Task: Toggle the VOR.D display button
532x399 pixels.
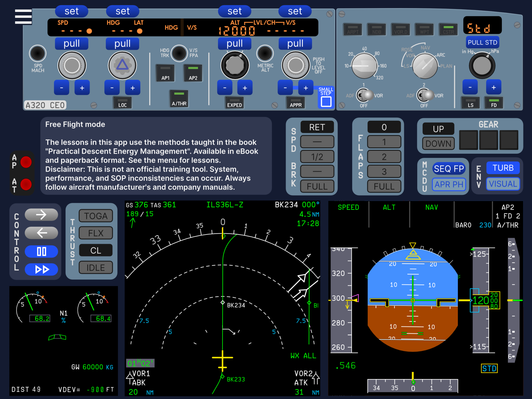Action: point(401,29)
